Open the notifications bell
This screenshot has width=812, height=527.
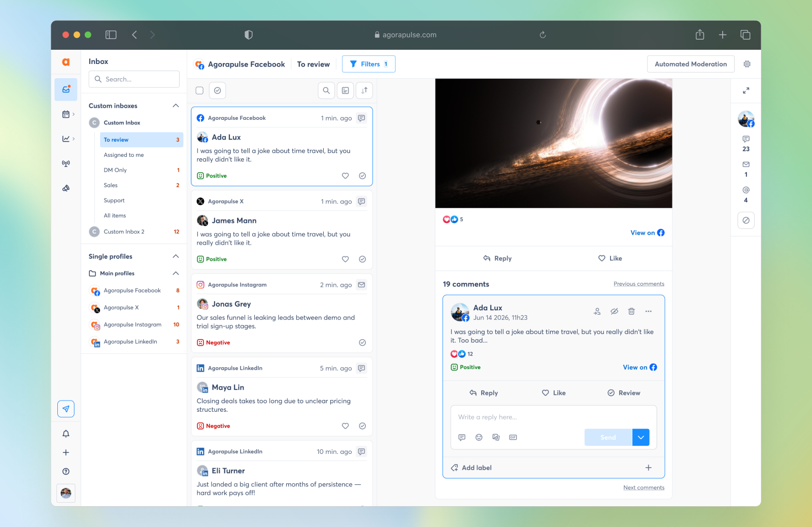point(66,434)
